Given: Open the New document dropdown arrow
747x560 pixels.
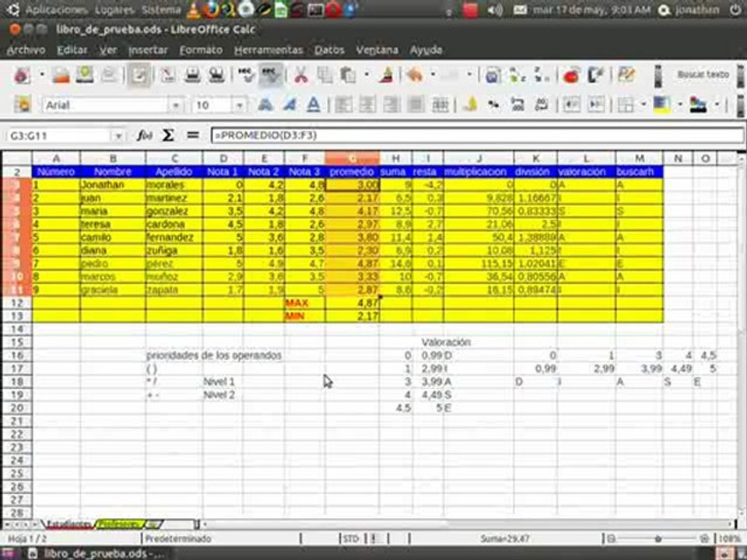Looking at the screenshot, I should pos(42,75).
